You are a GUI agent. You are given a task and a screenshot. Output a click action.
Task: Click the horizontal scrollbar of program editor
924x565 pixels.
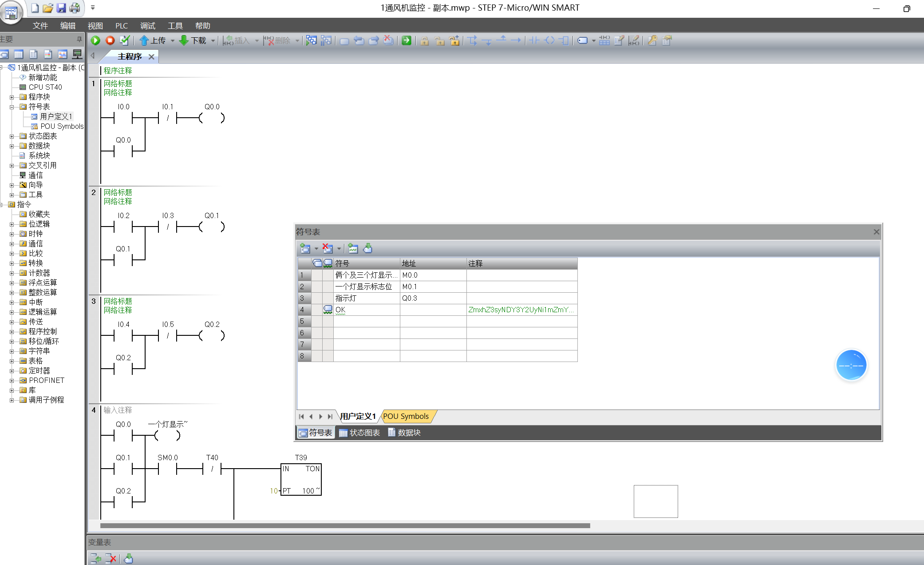(345, 525)
